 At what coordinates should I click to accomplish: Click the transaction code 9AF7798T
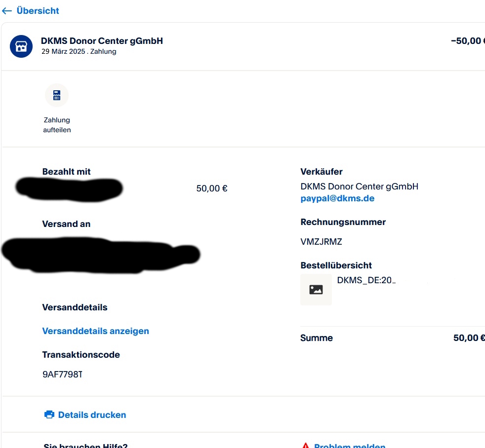[x=62, y=374]
